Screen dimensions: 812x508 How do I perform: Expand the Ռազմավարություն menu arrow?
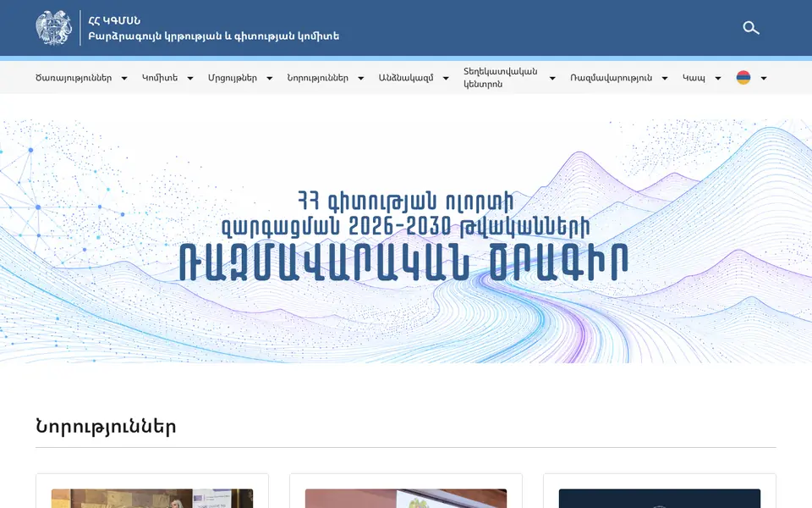click(665, 78)
